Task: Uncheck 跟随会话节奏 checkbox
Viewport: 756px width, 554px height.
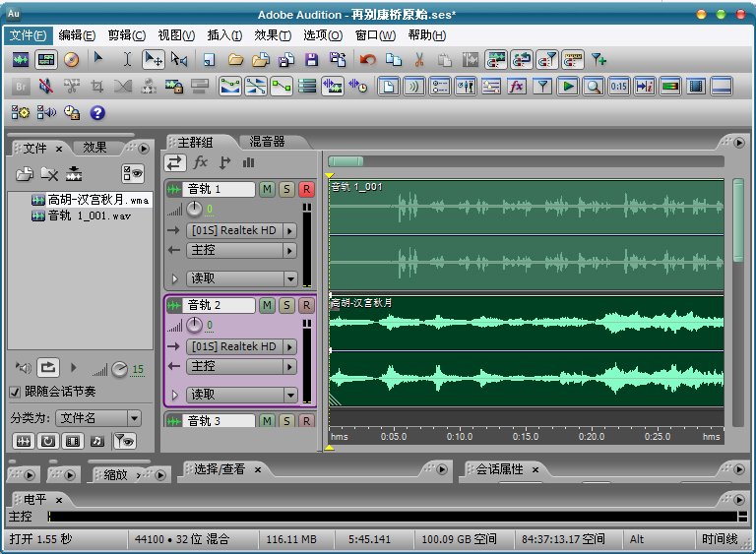Action: (15, 392)
